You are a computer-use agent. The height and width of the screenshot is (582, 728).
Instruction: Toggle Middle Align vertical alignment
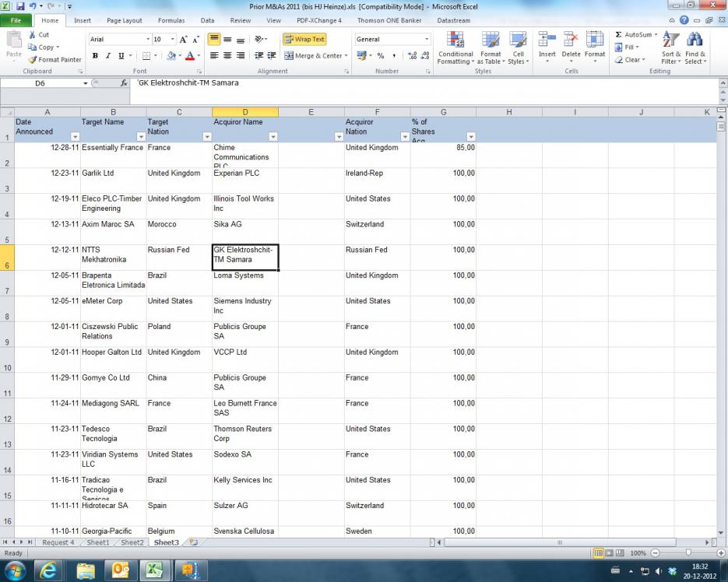click(227, 40)
